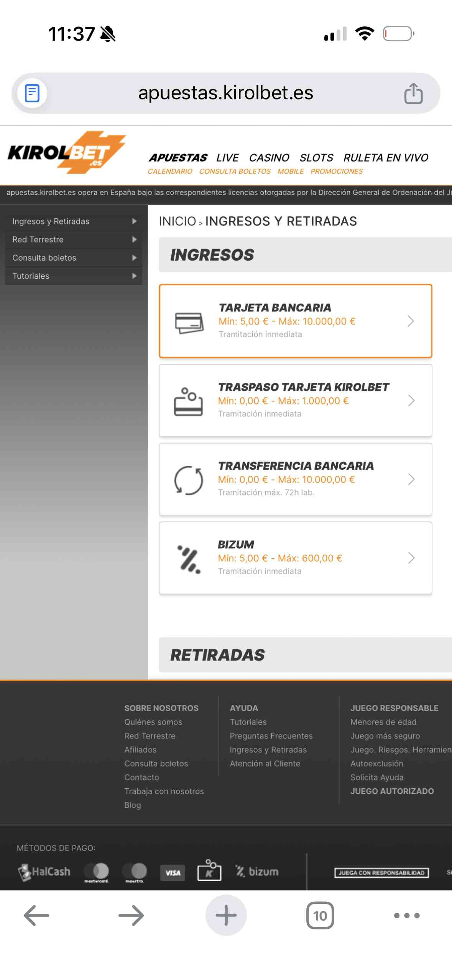Click the Kirolbet card logo in footer

tap(209, 870)
